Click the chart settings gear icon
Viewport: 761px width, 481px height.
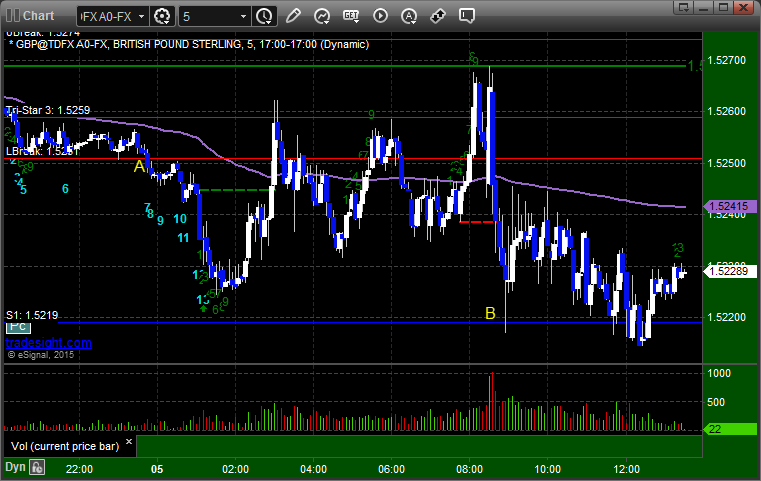tap(163, 16)
